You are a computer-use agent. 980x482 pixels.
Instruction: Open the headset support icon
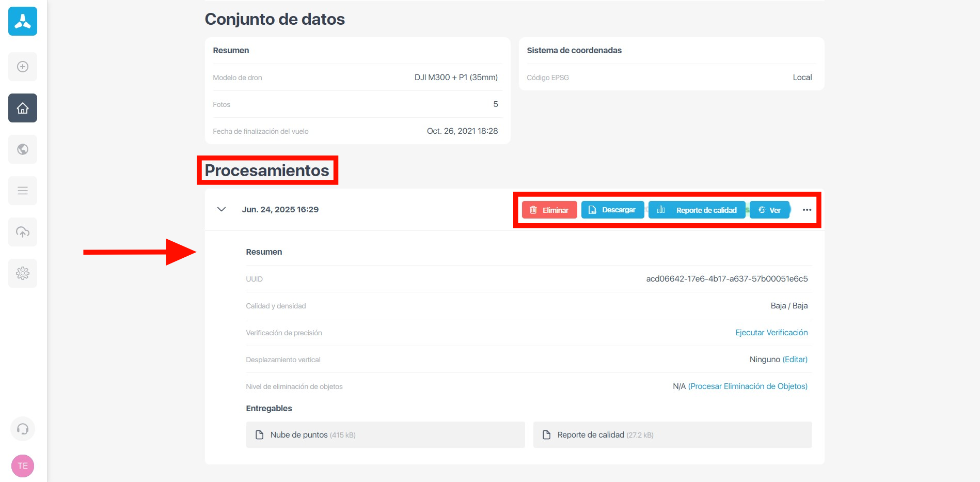(x=23, y=429)
